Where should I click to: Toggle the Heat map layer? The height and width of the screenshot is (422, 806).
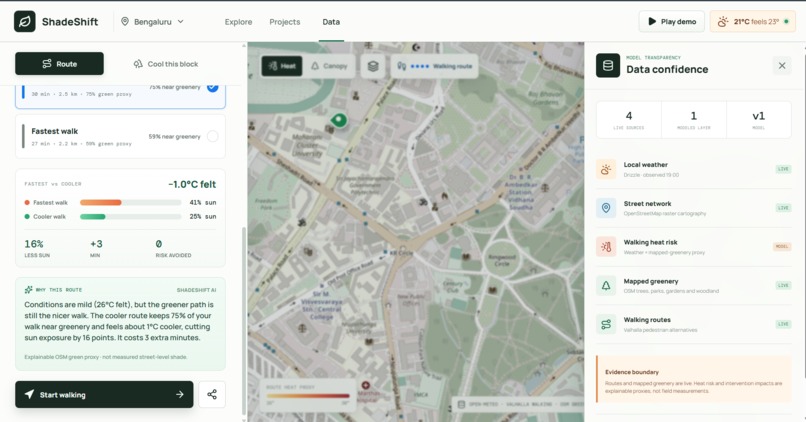coord(282,66)
